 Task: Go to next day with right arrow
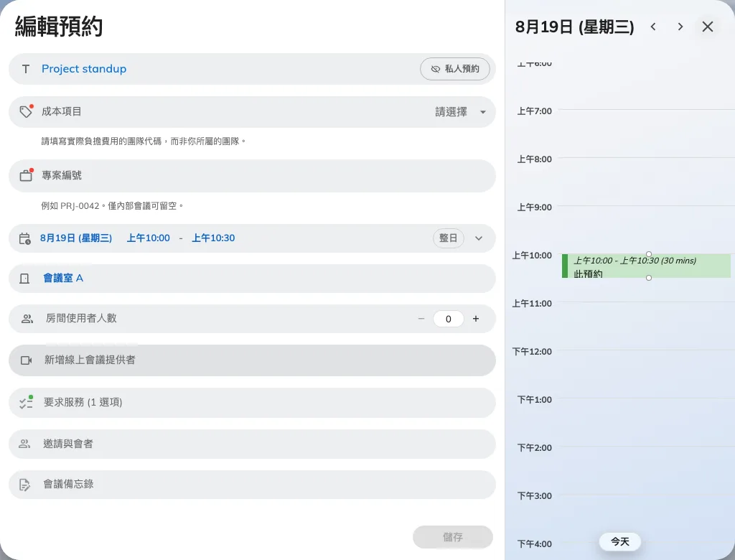[x=680, y=27]
